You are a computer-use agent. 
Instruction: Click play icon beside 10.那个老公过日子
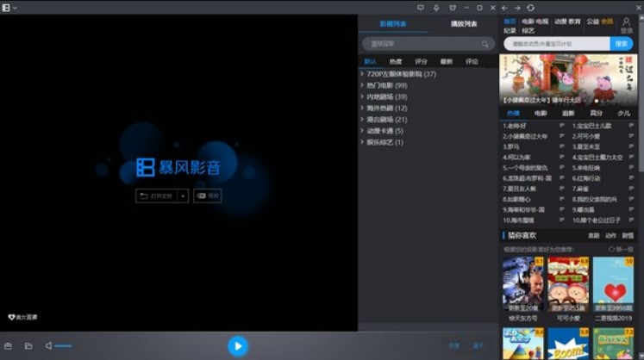tap(631, 220)
